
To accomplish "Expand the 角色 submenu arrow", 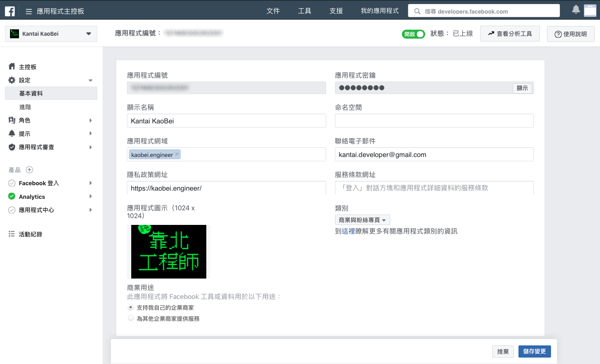I will pos(90,120).
